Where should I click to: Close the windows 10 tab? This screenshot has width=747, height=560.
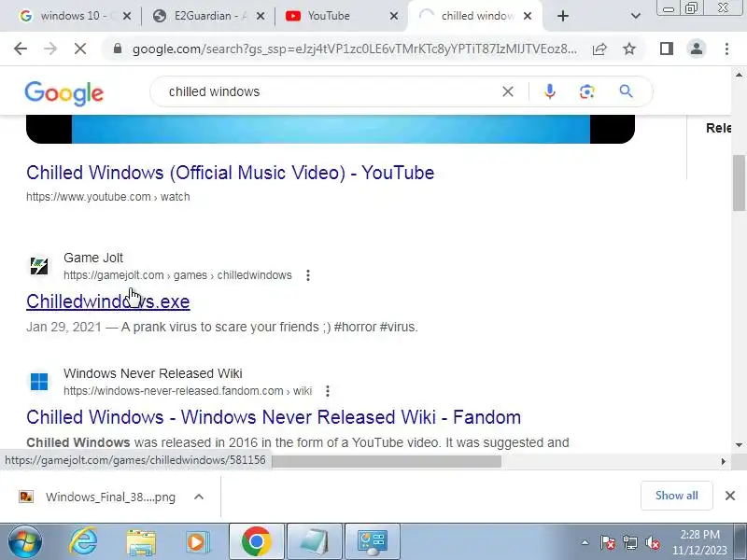pos(127,16)
